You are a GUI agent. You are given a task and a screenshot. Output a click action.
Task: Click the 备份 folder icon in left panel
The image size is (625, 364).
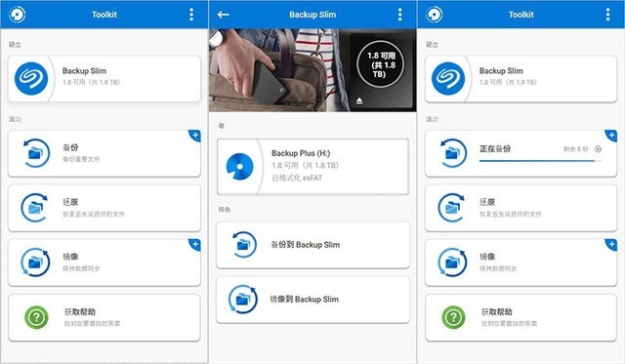tap(36, 153)
